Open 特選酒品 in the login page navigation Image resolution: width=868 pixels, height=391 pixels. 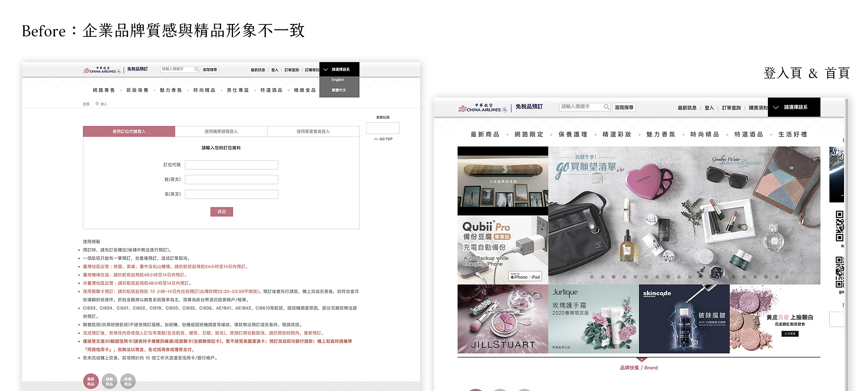[x=272, y=90]
